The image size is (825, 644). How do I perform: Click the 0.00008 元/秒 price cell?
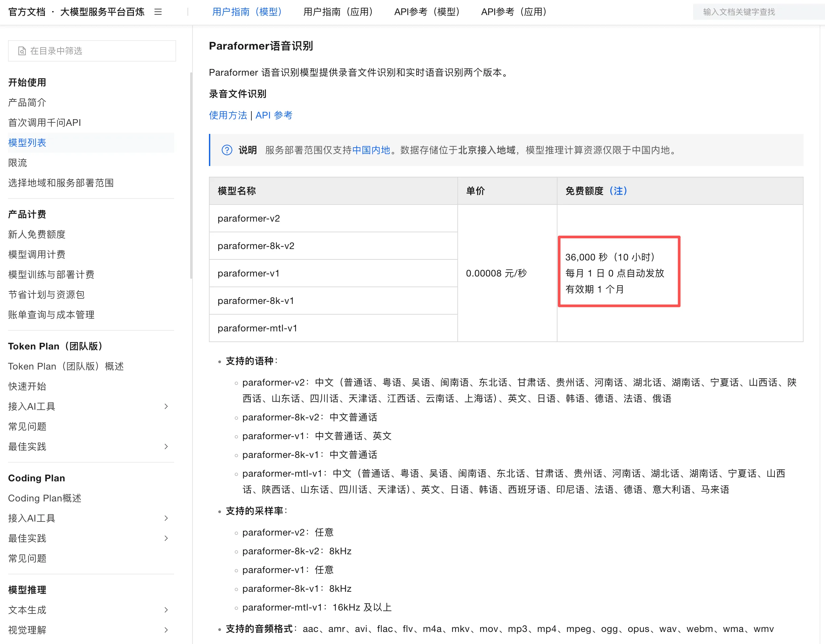[x=507, y=273]
